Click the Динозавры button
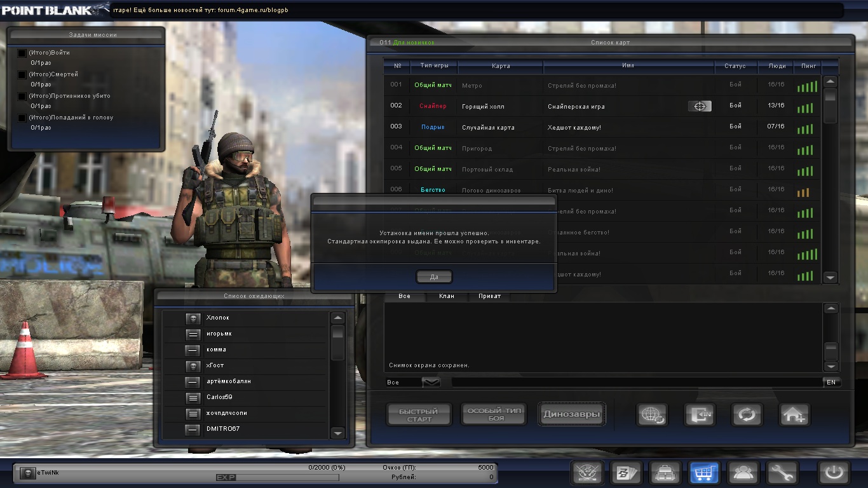Screen dimensions: 868x488 [571, 414]
